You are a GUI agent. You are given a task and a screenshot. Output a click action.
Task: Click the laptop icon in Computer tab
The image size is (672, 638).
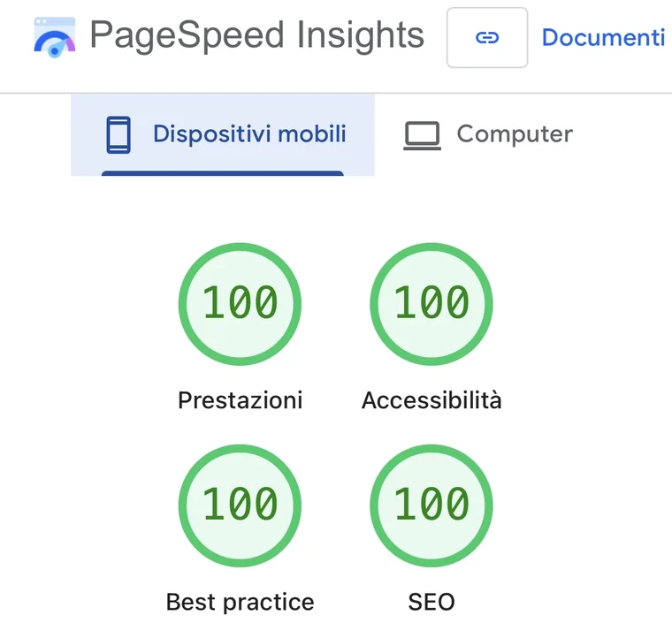422,136
